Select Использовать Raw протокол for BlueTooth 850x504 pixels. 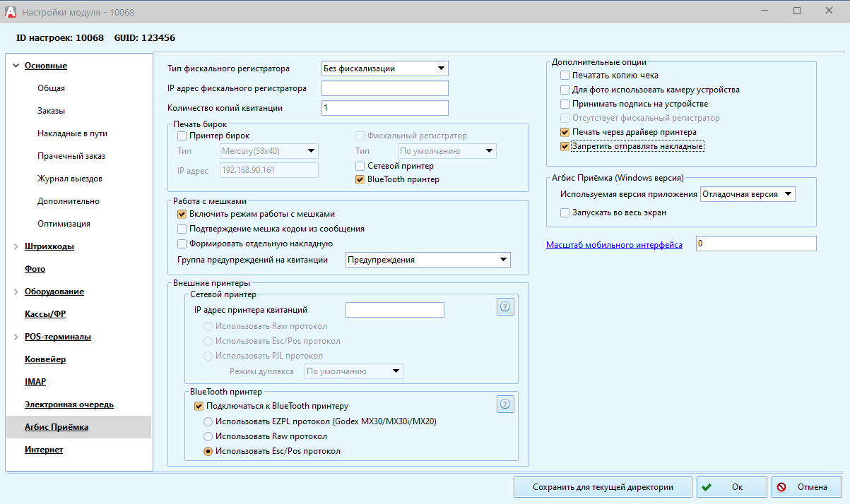208,437
